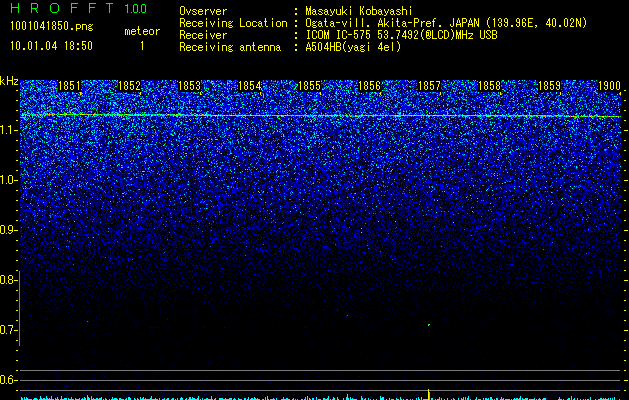Click the kHz axis unit label
The height and width of the screenshot is (400, 629).
click(x=9, y=81)
